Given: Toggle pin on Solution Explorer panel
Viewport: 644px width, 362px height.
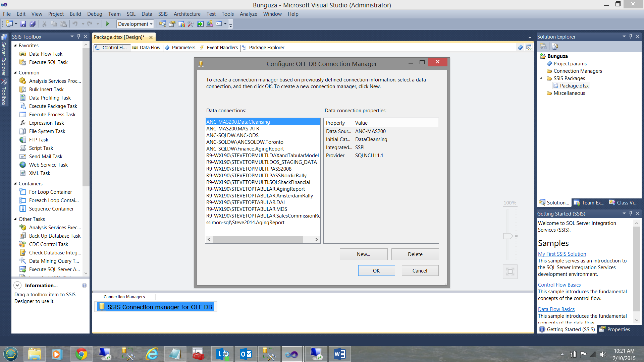Looking at the screenshot, I should click(x=631, y=37).
